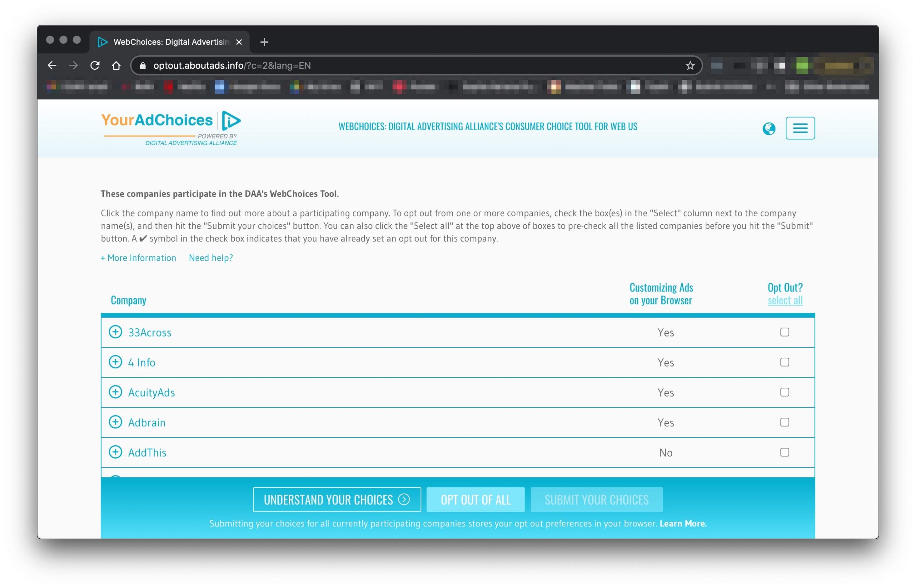Bookmark this page with the star icon
The height and width of the screenshot is (588, 916).
coord(690,65)
